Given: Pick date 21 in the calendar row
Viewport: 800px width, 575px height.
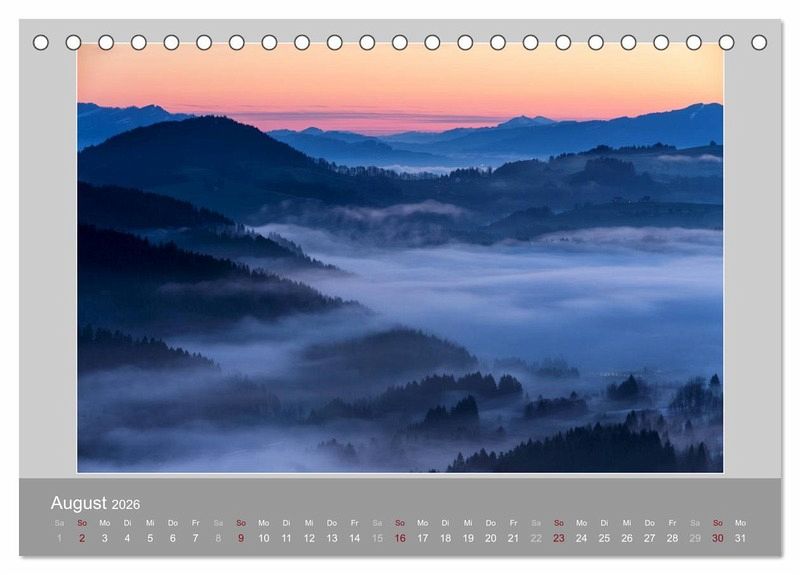Looking at the screenshot, I should (x=513, y=538).
